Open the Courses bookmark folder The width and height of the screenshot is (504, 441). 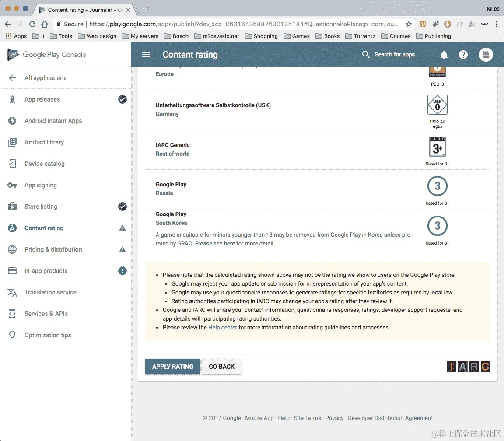[x=395, y=36]
